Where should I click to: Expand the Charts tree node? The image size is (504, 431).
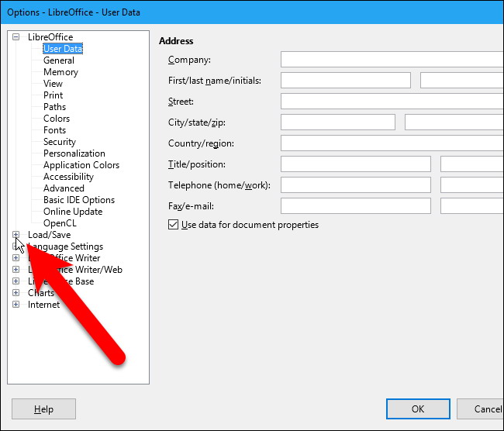click(x=16, y=293)
